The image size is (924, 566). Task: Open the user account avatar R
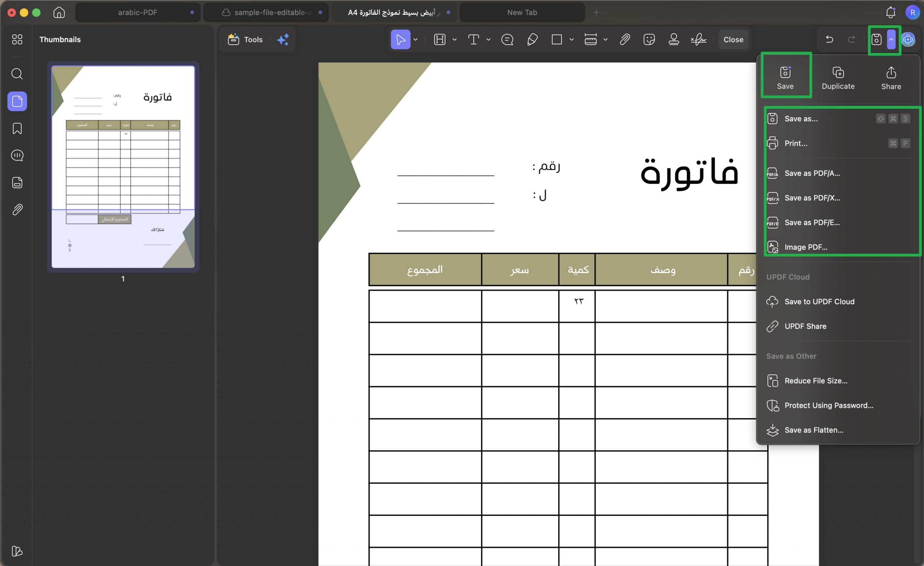click(x=912, y=12)
